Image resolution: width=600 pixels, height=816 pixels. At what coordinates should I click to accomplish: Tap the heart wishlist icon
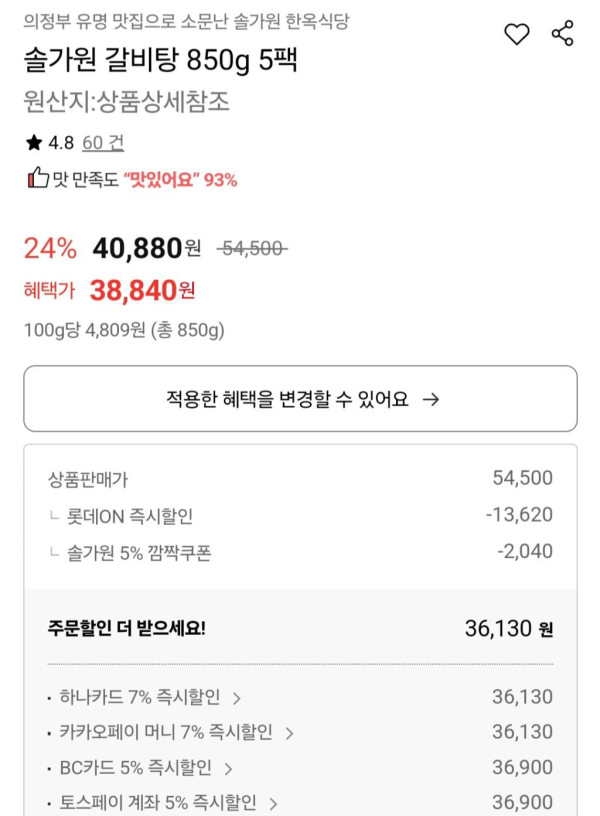pyautogui.click(x=516, y=35)
